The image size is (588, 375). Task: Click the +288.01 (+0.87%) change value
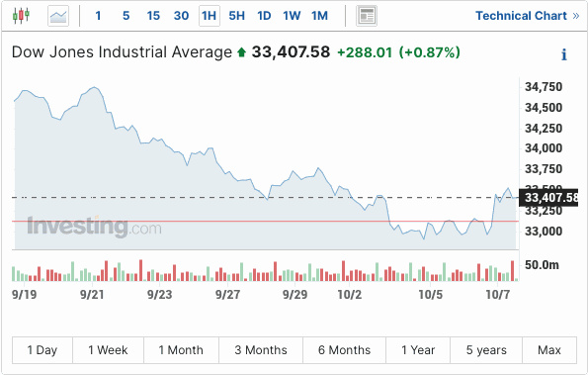[x=398, y=52]
